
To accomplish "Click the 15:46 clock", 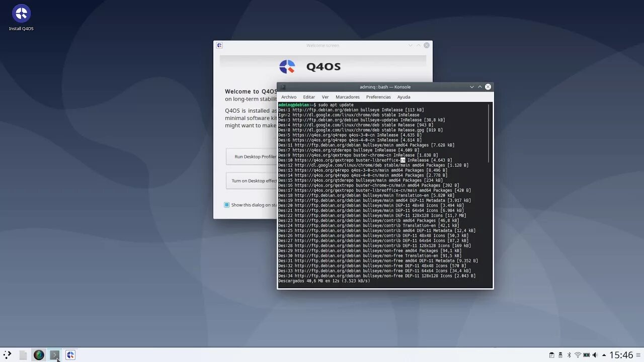I will (621, 355).
